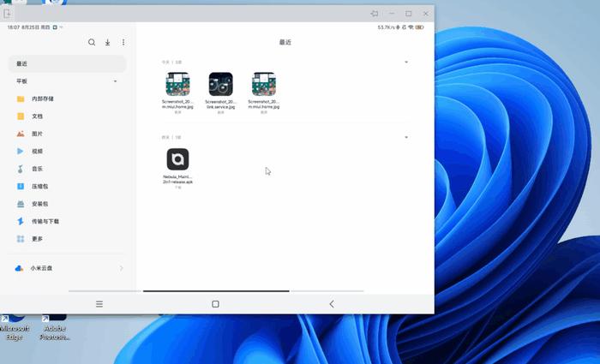Screen dimensions: 600x364
Task: Tap the Android home square button
Action: point(215,304)
